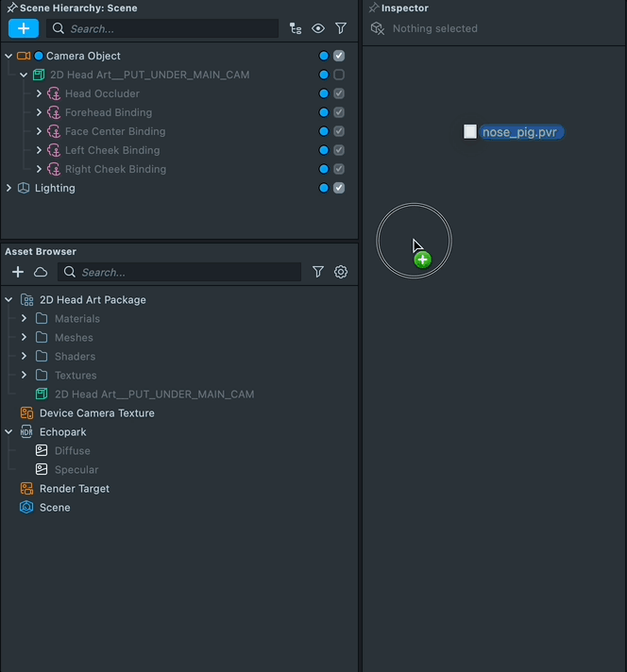Image resolution: width=627 pixels, height=672 pixels.
Task: Expand the Lighting object
Action: [8, 188]
